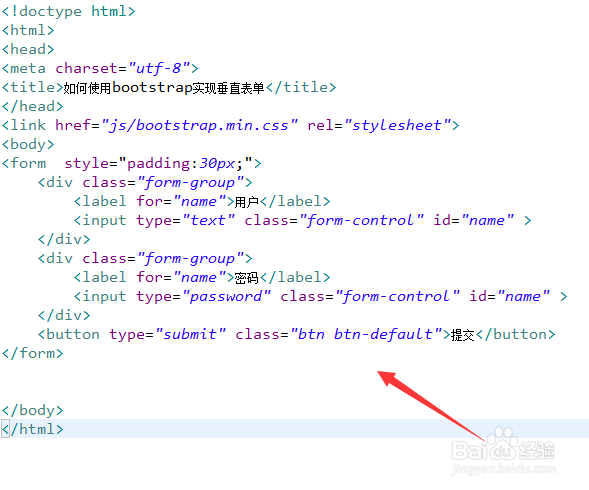The height and width of the screenshot is (490, 589).
Task: Click the input type "password" value
Action: tap(226, 296)
